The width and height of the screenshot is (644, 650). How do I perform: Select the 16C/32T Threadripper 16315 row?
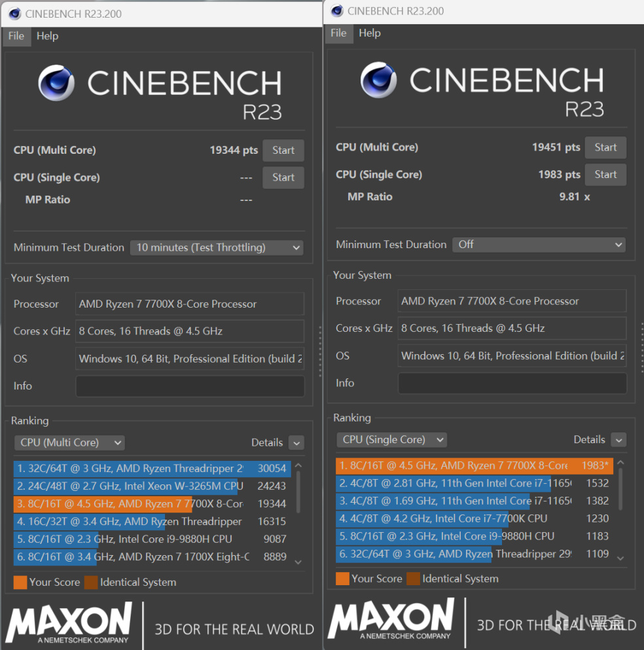(x=152, y=522)
